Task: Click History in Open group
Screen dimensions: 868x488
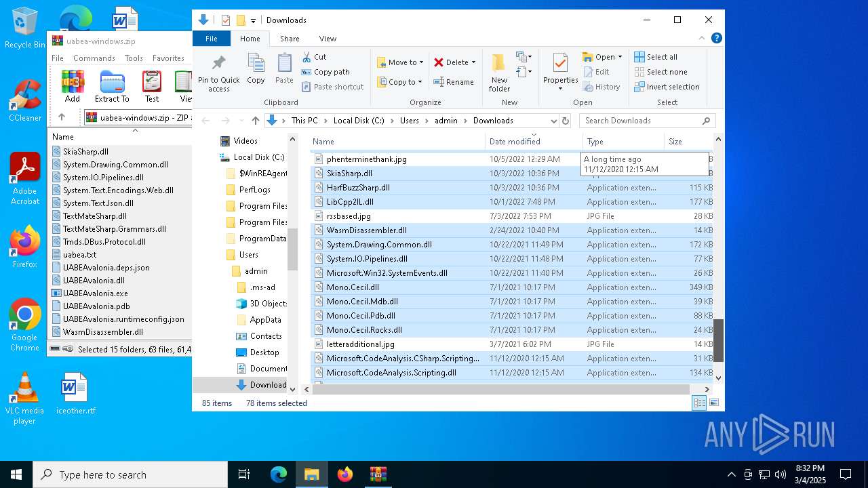Action: pos(601,87)
